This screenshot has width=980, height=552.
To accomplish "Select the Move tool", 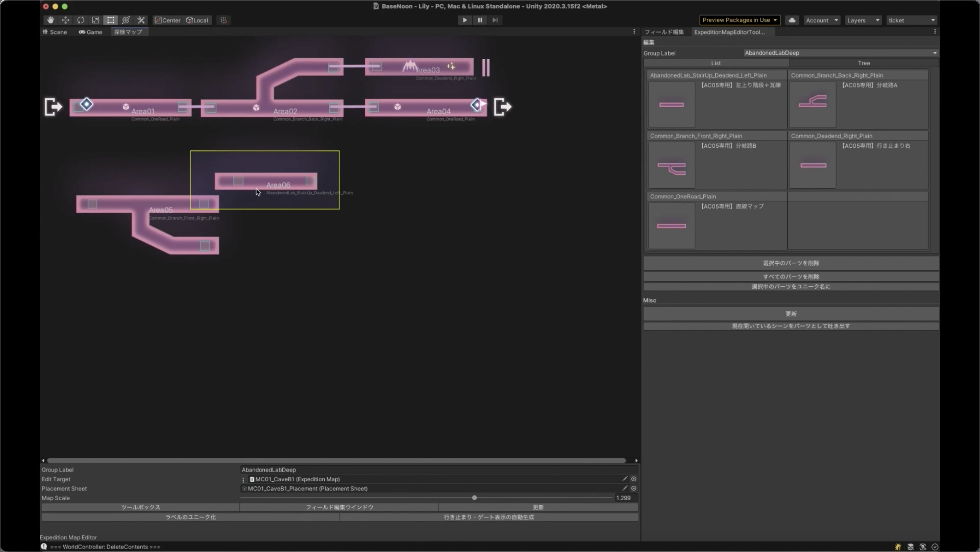I will point(65,20).
